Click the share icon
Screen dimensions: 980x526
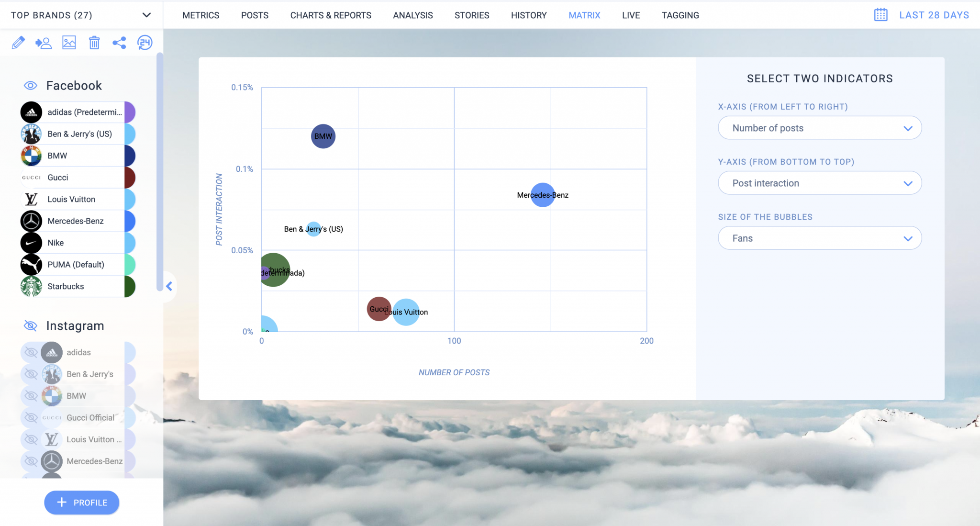click(119, 43)
